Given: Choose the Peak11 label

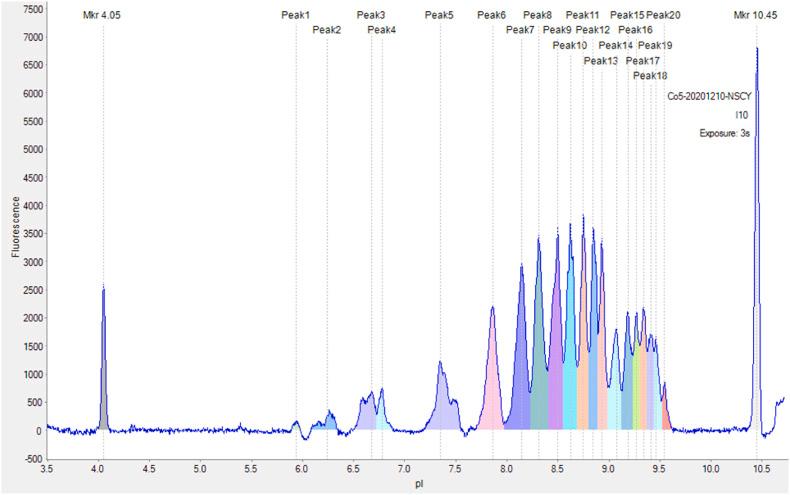Looking at the screenshot, I should pos(583,16).
